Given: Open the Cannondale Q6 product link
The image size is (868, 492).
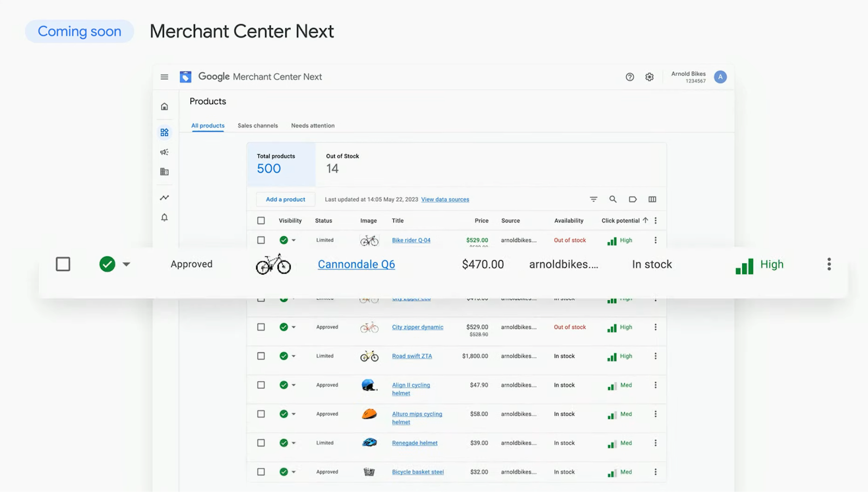Looking at the screenshot, I should pyautogui.click(x=356, y=264).
